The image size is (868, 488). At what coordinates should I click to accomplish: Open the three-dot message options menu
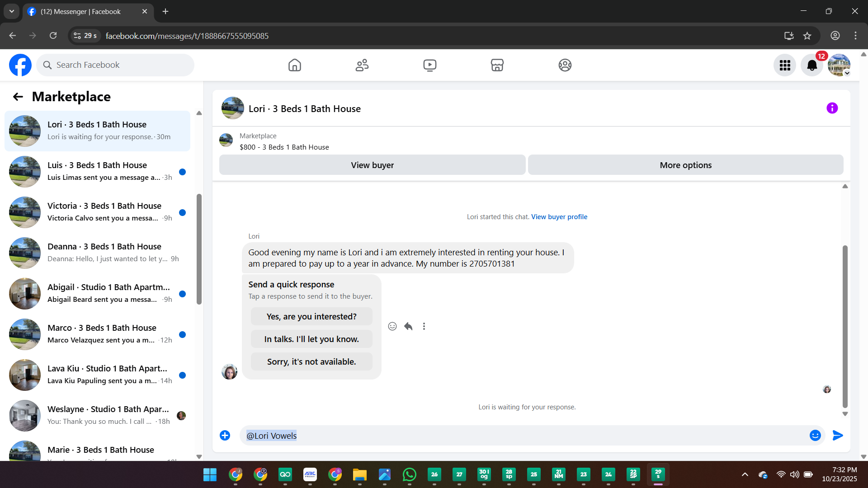pos(424,326)
